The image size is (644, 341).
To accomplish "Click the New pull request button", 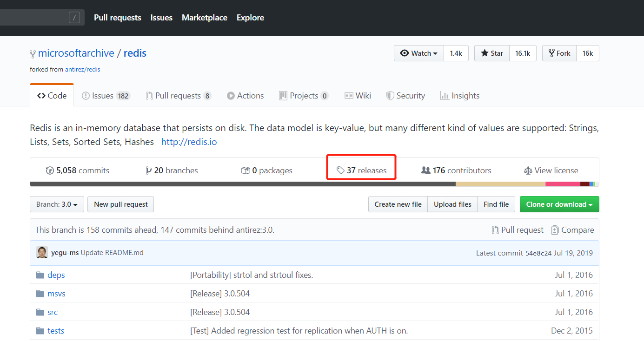I will click(121, 204).
